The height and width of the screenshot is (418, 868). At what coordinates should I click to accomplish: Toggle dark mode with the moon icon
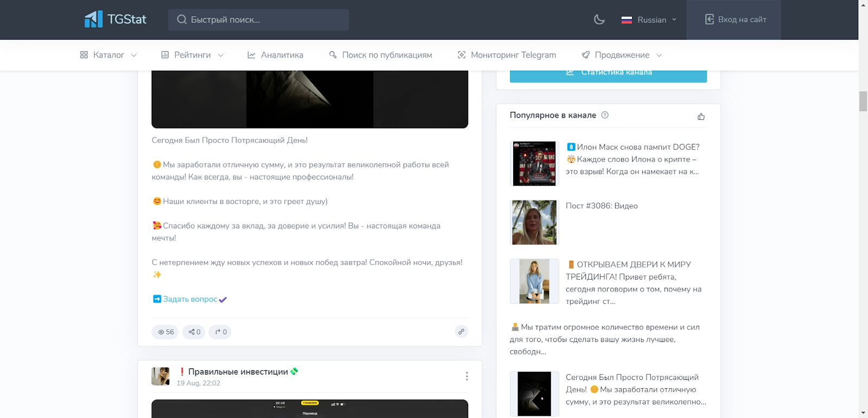tap(599, 20)
